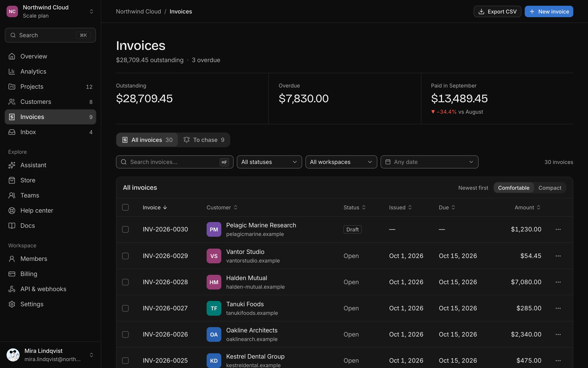Select the INV-2026-0026 row checkbox

[x=125, y=334]
